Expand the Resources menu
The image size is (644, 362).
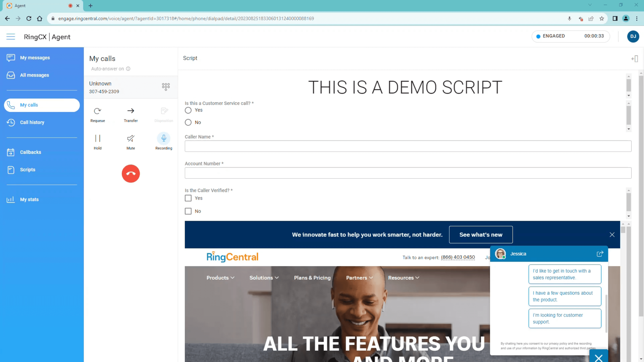[403, 278]
